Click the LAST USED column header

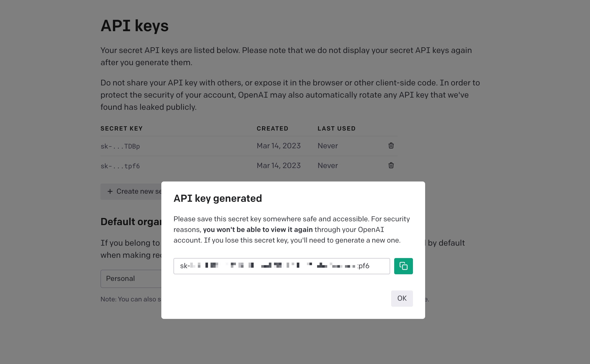click(336, 129)
